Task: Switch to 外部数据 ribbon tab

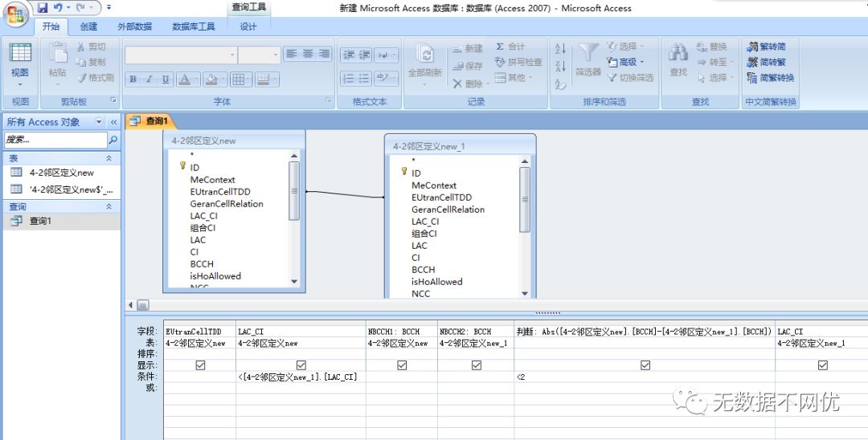Action: pyautogui.click(x=134, y=26)
